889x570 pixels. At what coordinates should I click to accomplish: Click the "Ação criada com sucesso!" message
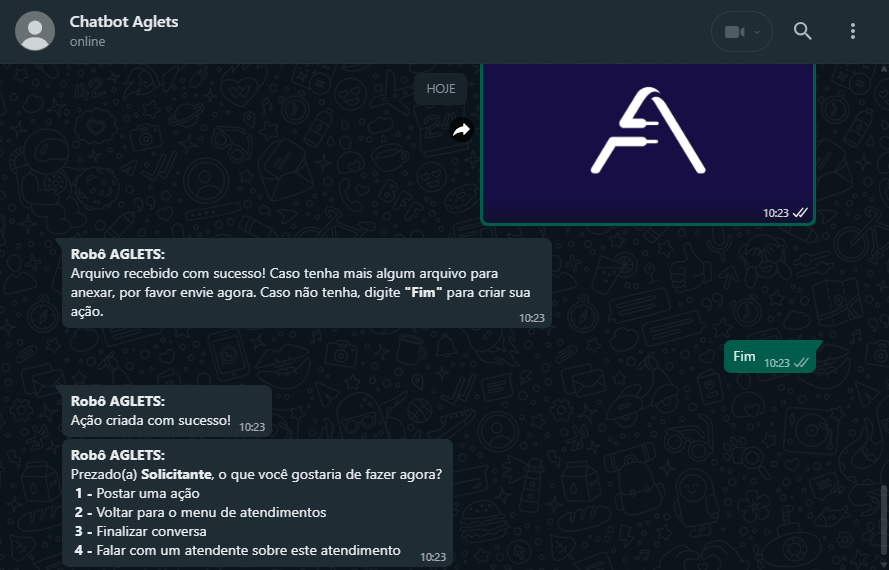(x=167, y=411)
